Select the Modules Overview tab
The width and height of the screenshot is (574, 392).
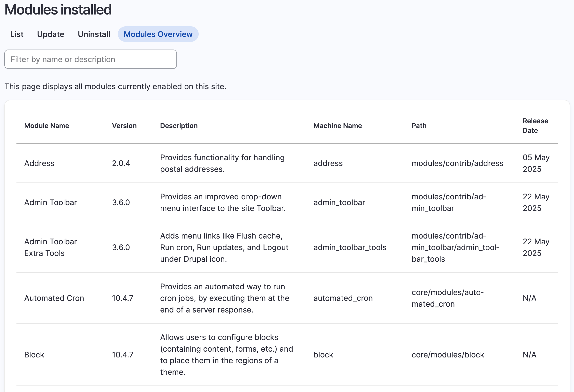click(158, 34)
